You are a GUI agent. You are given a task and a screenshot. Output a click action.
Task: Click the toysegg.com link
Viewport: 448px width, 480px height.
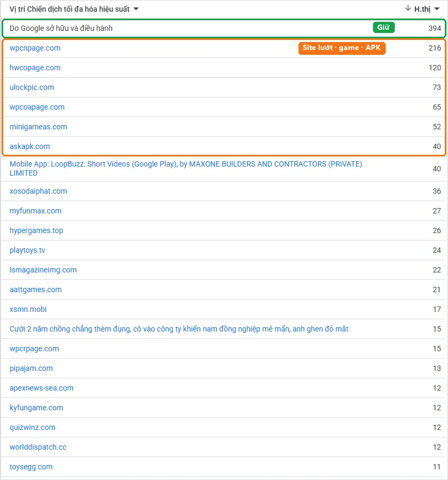pyautogui.click(x=31, y=467)
